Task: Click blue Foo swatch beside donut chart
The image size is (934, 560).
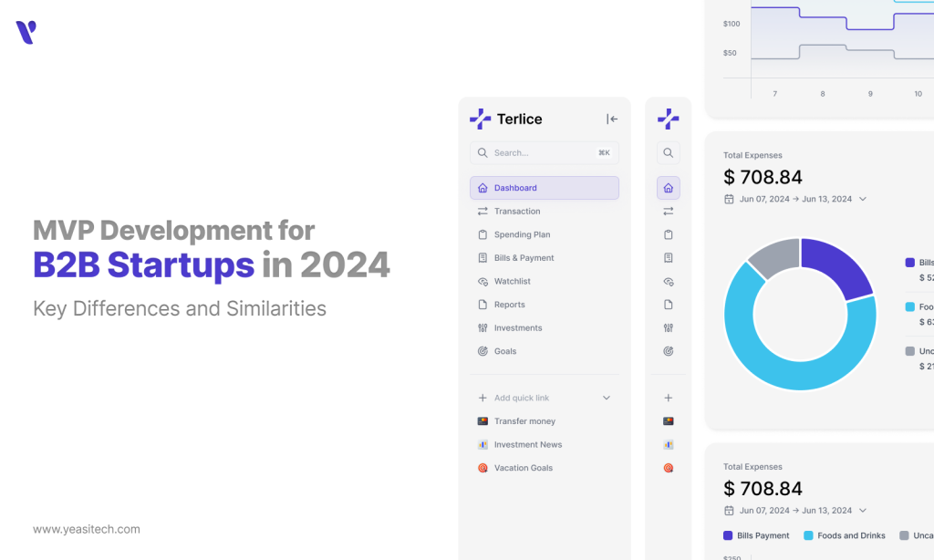Action: coord(909,306)
